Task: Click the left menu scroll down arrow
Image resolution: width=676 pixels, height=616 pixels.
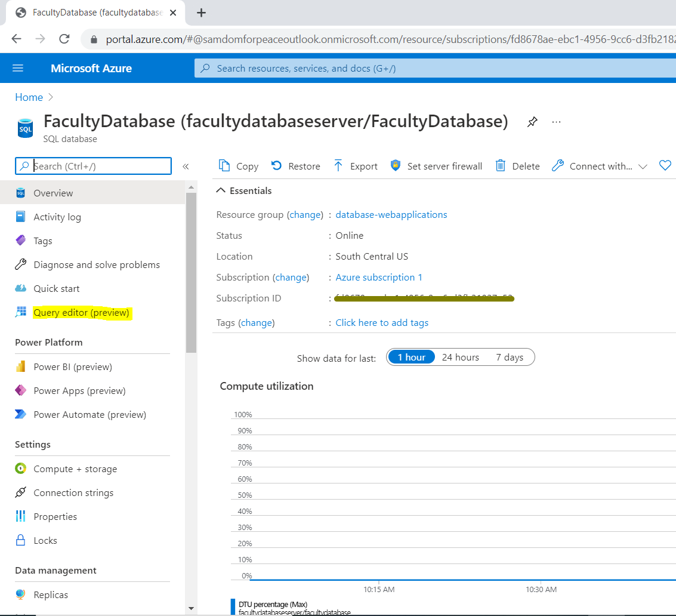Action: [x=191, y=609]
